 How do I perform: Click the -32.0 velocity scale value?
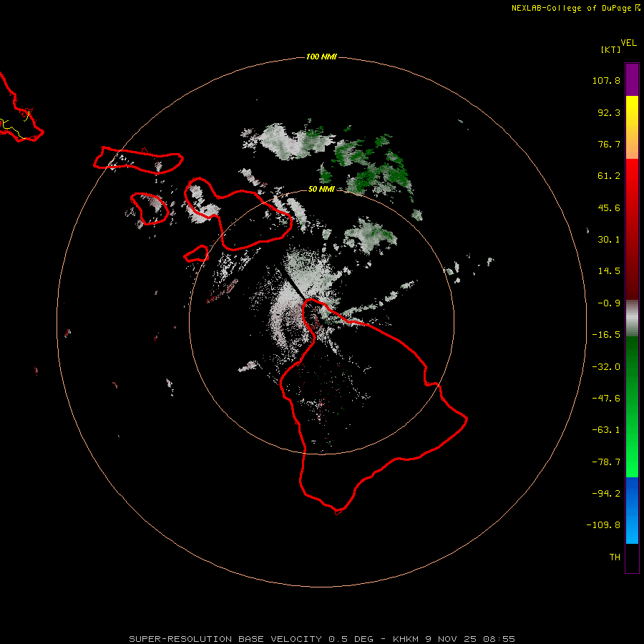[x=606, y=367]
